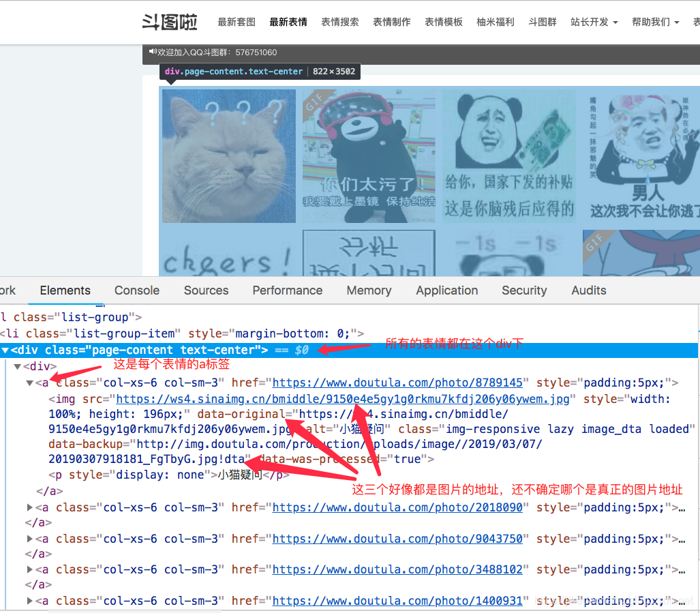700x613 pixels.
Task: Open the Sources tab
Action: pos(206,290)
